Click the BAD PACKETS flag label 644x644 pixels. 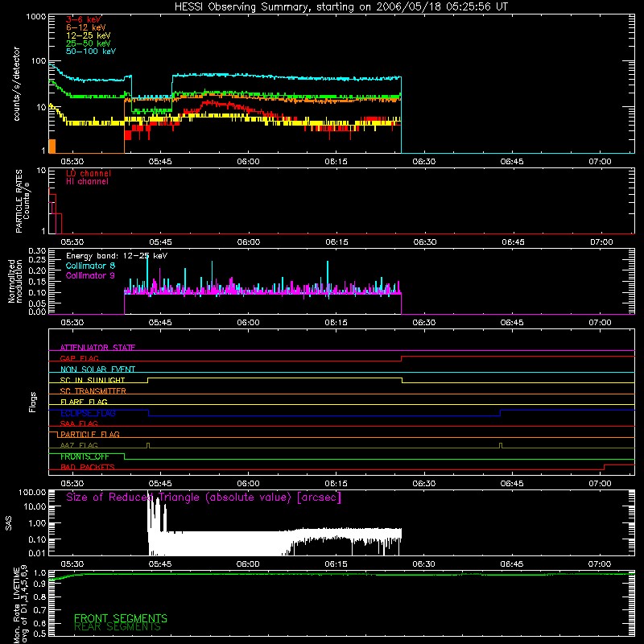[88, 467]
